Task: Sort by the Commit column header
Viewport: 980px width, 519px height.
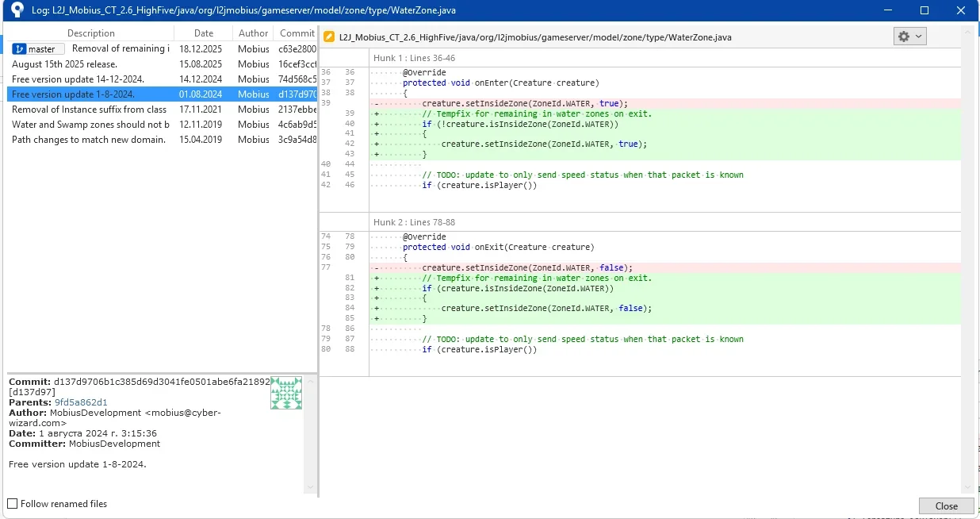Action: [x=297, y=33]
